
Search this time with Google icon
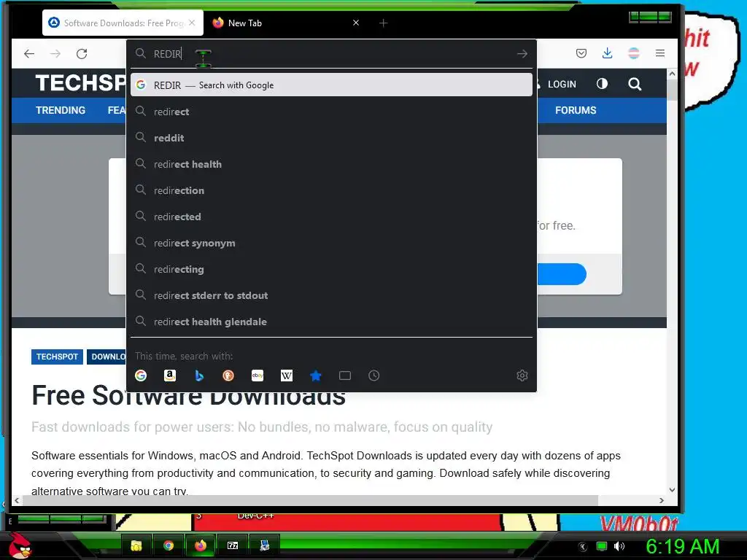[x=141, y=376]
